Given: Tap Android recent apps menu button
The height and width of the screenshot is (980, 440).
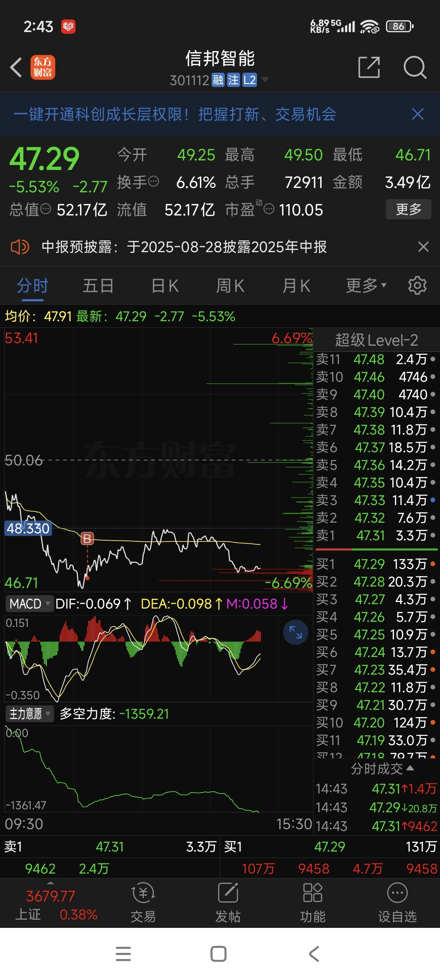Looking at the screenshot, I should pyautogui.click(x=124, y=954).
